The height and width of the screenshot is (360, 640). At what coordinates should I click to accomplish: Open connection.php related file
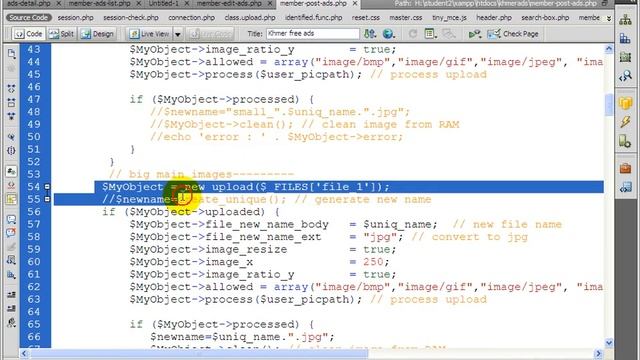[191, 18]
